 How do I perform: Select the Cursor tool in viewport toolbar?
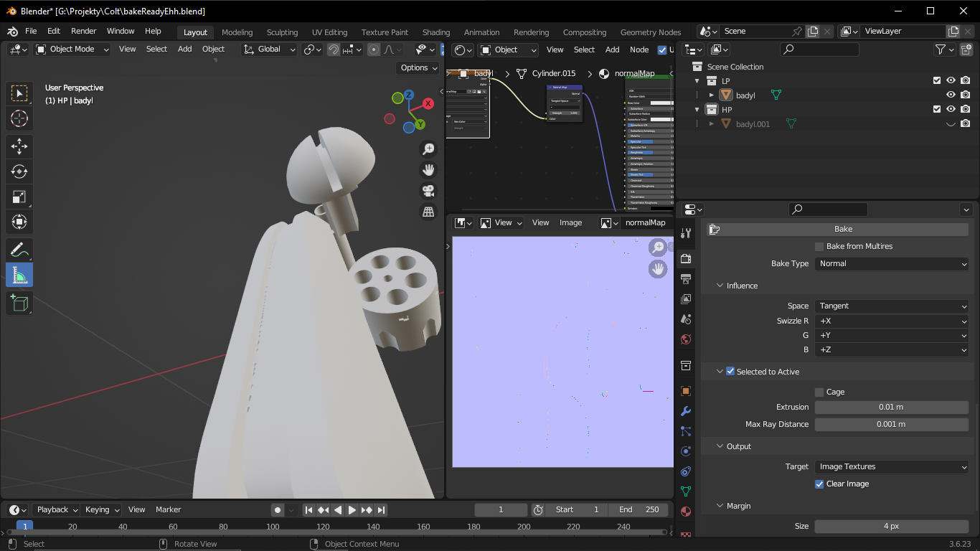pos(19,119)
